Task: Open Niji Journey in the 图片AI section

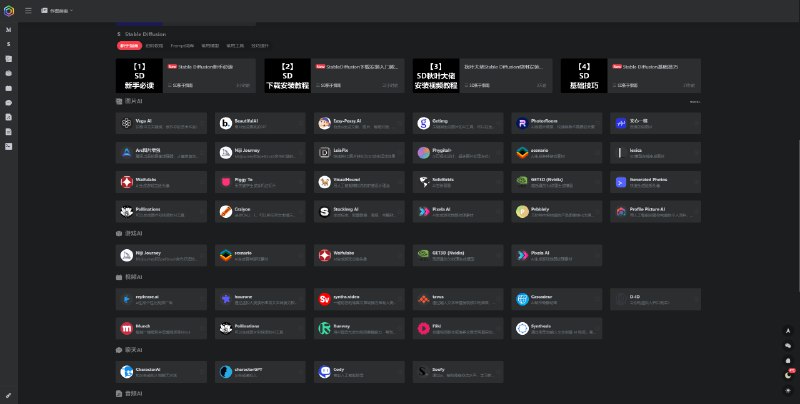Action: (x=260, y=153)
